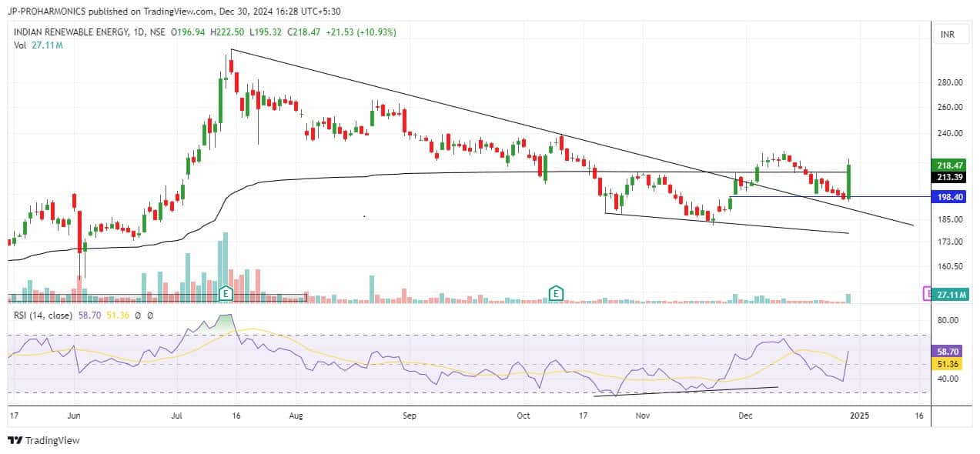Click the green 218.47 last price label
Viewport: 980px width, 454px height.
pos(947,165)
